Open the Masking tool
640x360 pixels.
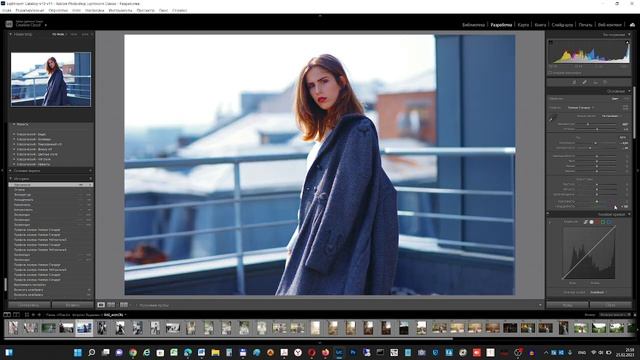(x=605, y=82)
